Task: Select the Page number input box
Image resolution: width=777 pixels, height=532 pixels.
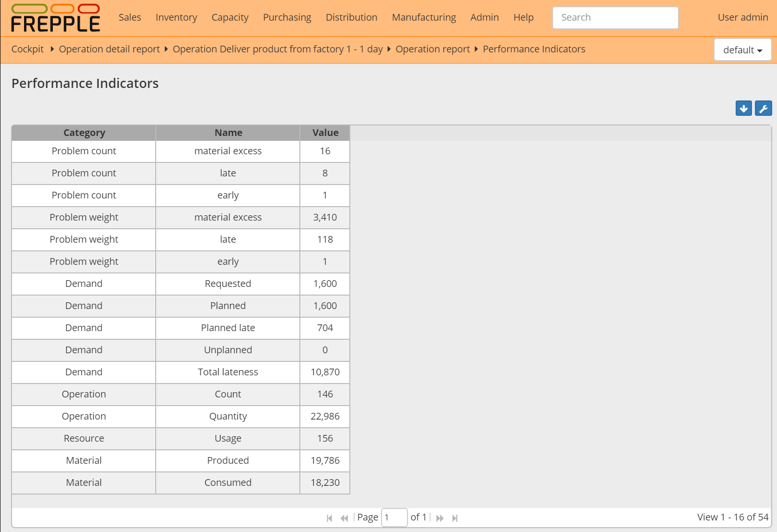Action: point(394,517)
